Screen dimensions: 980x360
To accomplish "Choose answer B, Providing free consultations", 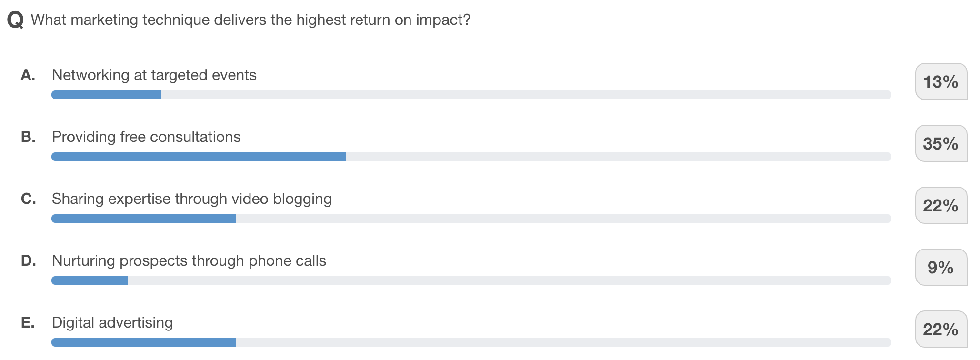I will click(146, 137).
